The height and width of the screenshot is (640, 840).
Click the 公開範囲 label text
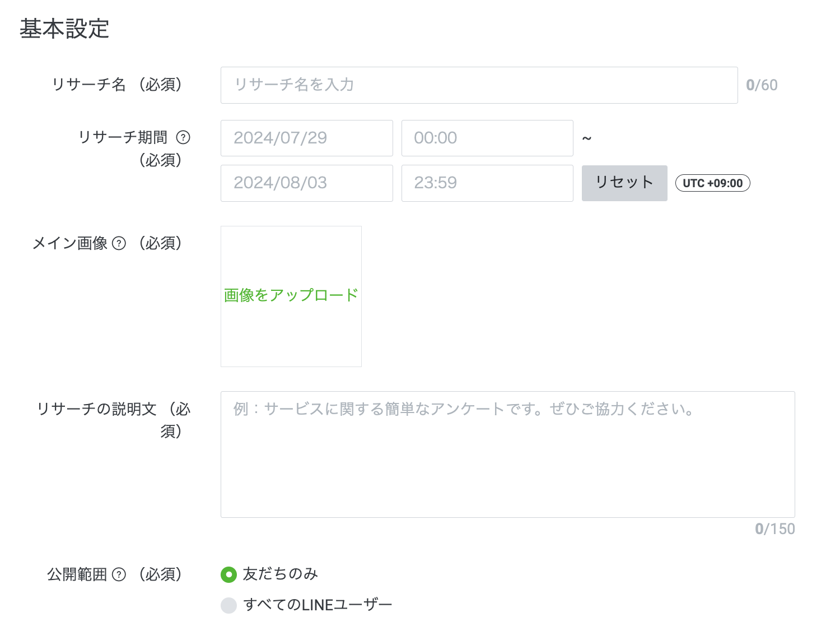[77, 574]
